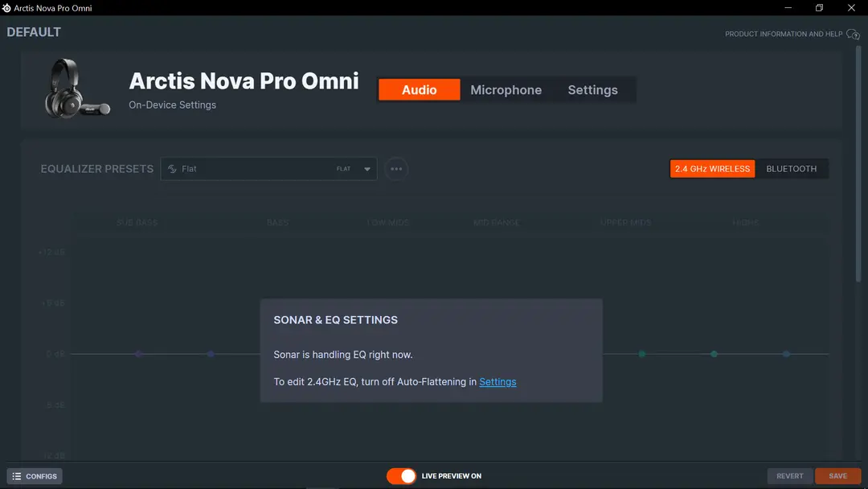The height and width of the screenshot is (489, 868).
Task: Restore down the application window
Action: 819,8
